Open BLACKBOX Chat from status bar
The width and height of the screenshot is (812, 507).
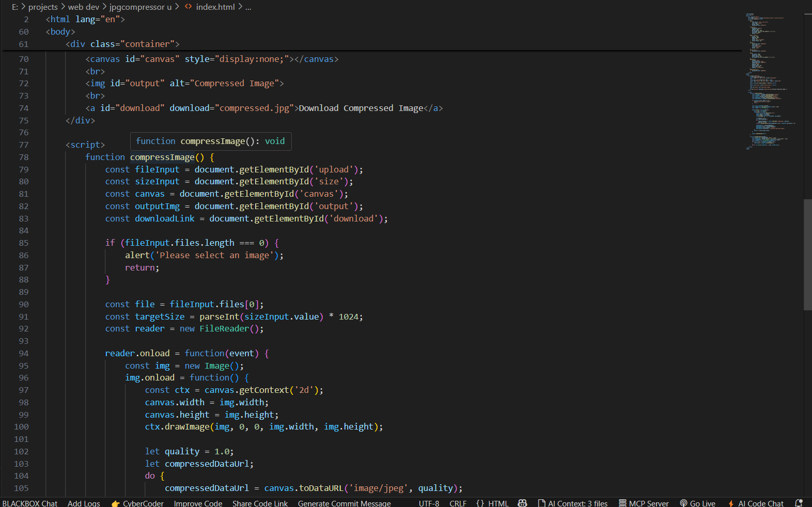30,503
